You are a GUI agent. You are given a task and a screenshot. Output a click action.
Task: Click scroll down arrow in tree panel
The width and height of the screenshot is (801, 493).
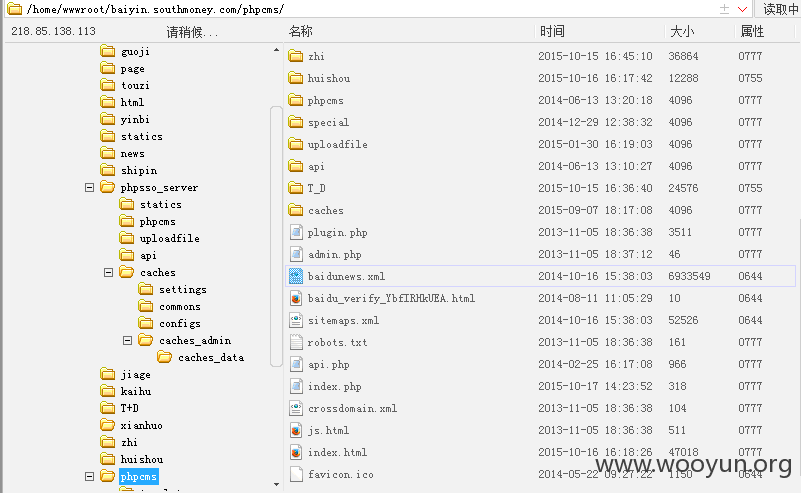coord(276,484)
